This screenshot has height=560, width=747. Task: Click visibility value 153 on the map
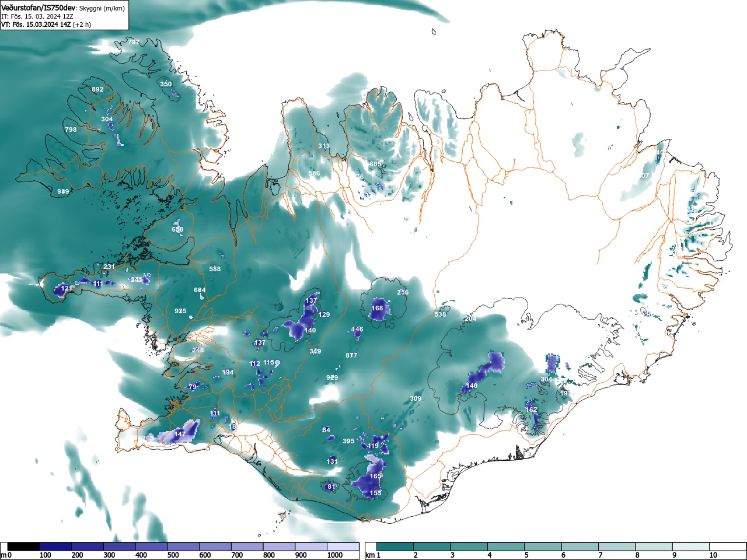coord(375,493)
